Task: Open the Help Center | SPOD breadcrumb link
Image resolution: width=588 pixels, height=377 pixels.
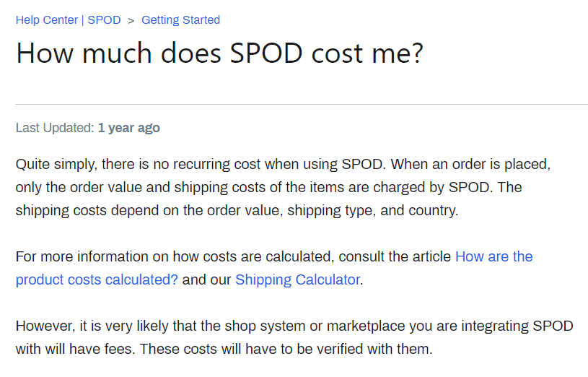Action: pyautogui.click(x=69, y=20)
